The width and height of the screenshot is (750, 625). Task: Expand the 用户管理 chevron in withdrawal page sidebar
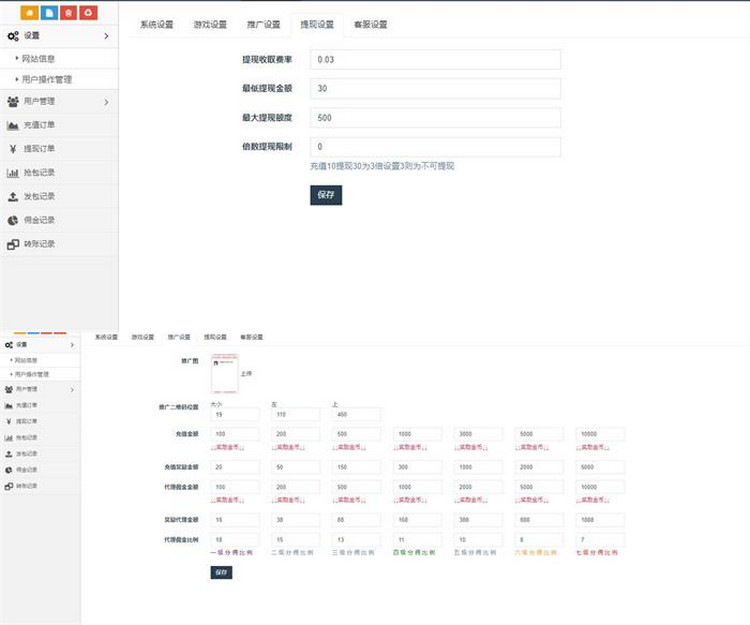pyautogui.click(x=106, y=102)
